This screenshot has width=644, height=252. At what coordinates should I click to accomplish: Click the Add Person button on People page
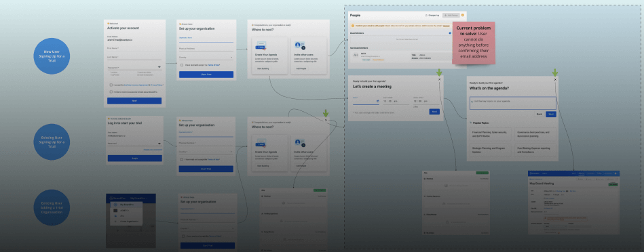(x=451, y=15)
